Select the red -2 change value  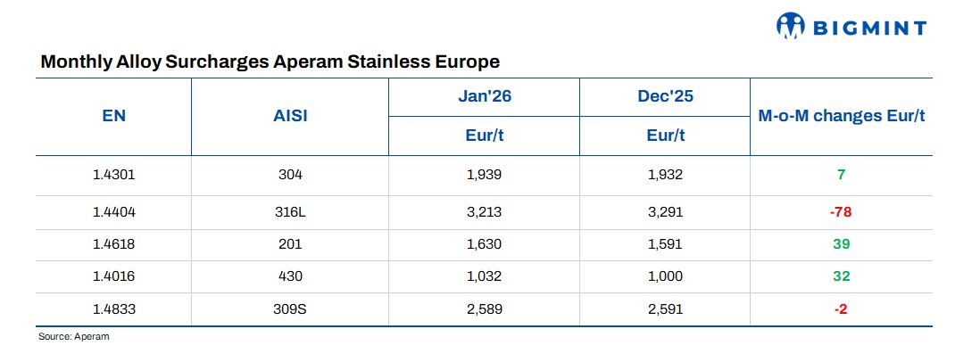click(841, 309)
